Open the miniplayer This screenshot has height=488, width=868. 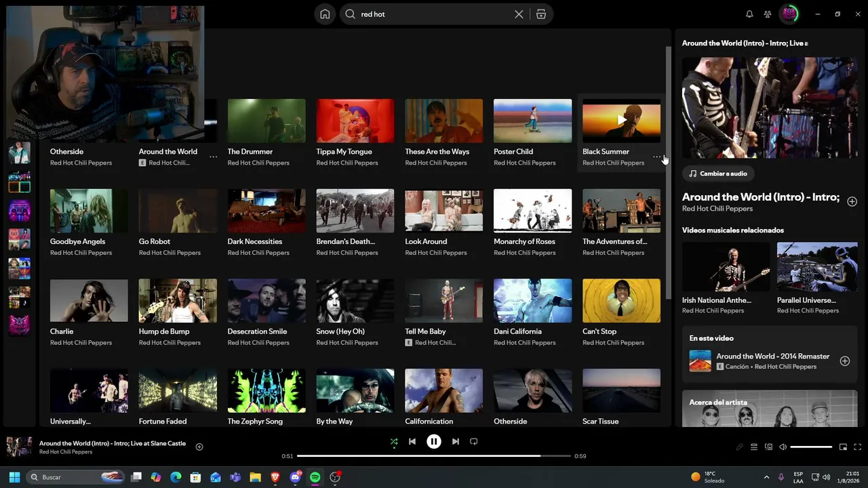pos(843,447)
